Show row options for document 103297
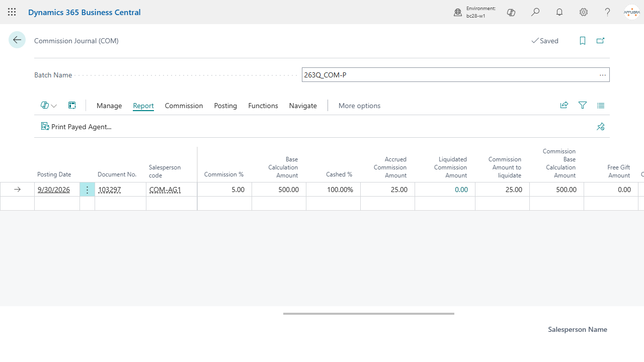Screen dimensions: 644x362 coord(87,190)
